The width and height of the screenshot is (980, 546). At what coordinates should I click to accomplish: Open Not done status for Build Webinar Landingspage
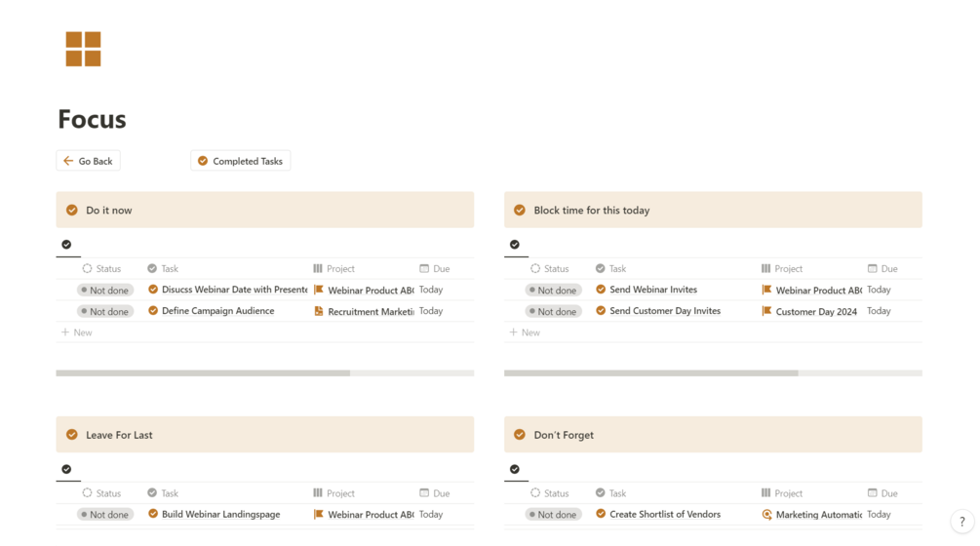105,515
